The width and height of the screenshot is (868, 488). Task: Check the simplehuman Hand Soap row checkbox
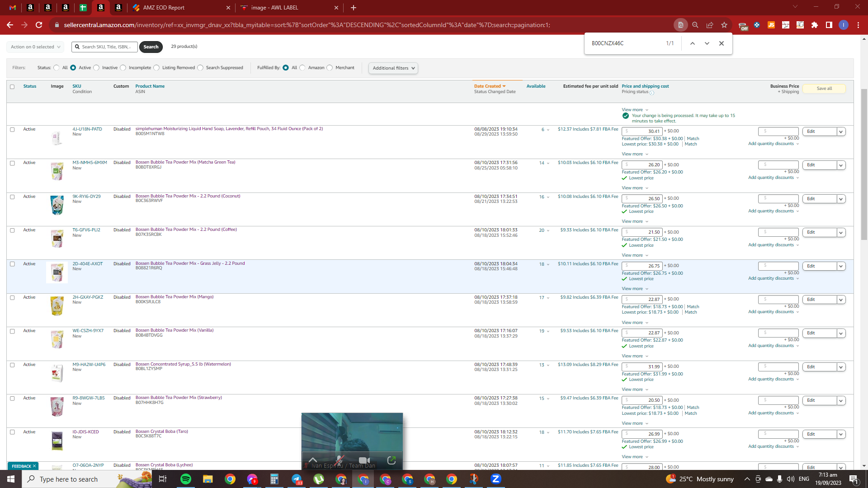point(12,130)
